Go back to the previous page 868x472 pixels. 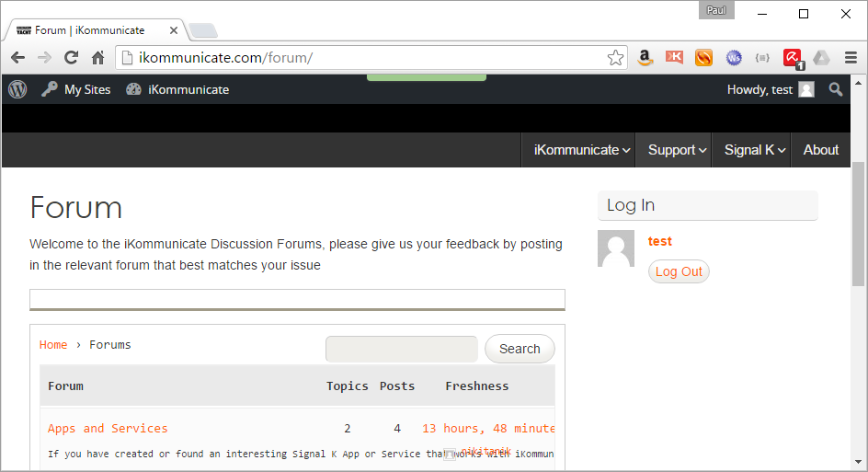tap(17, 58)
